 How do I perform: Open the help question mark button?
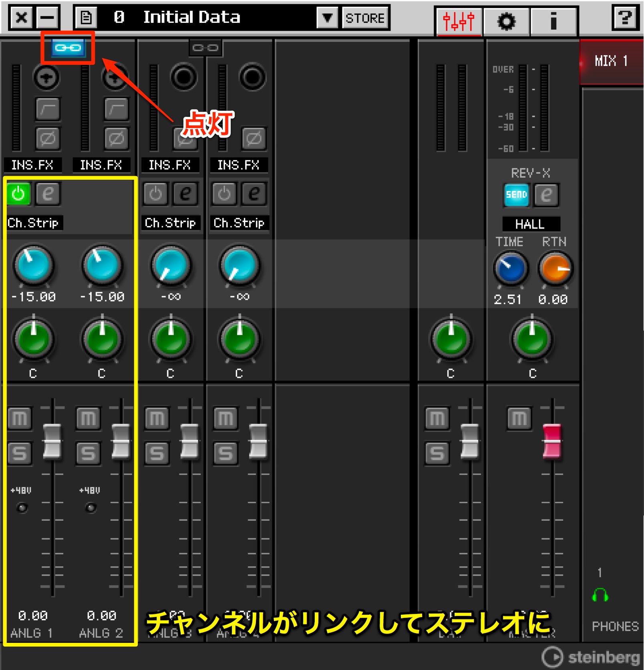[624, 18]
